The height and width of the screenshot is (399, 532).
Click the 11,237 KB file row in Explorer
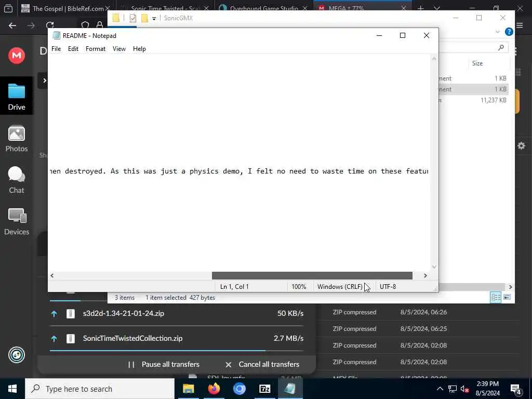pos(473,100)
